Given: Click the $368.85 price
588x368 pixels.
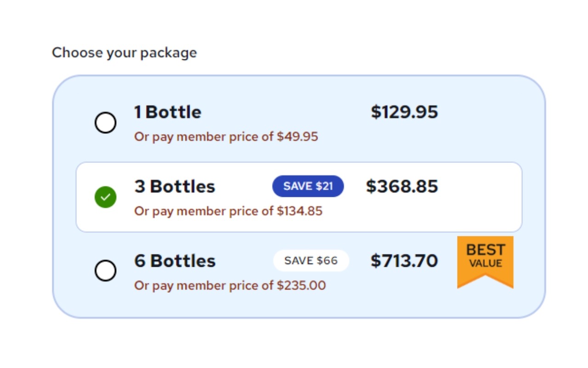Looking at the screenshot, I should pyautogui.click(x=402, y=187).
